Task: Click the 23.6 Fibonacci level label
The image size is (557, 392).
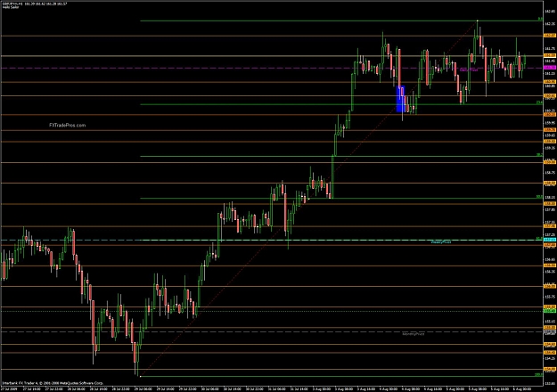Action: pos(539,102)
